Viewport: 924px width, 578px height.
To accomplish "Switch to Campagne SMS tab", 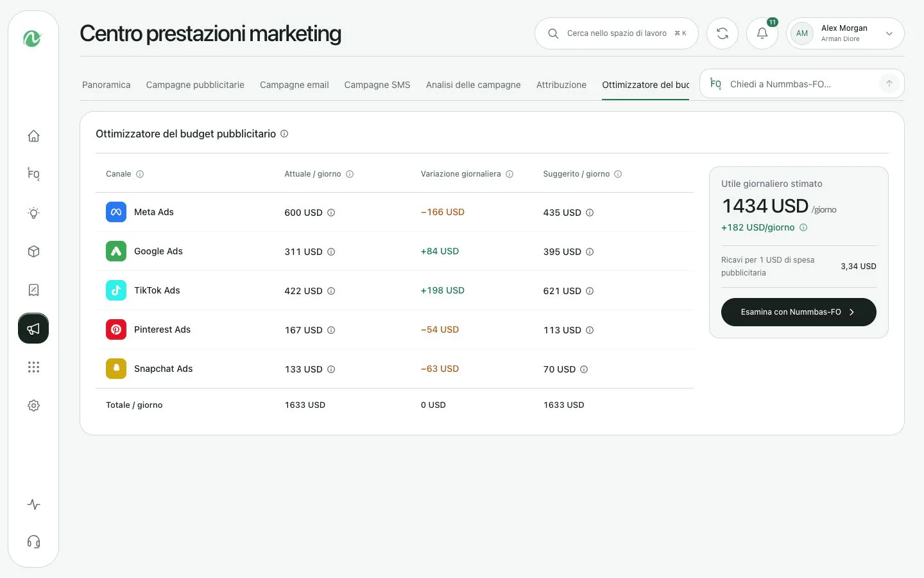I will tap(377, 85).
